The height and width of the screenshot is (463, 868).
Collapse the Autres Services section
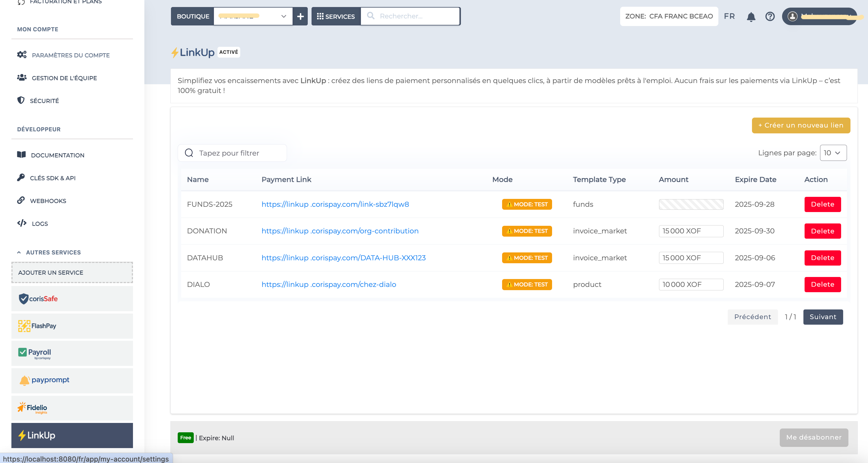19,252
